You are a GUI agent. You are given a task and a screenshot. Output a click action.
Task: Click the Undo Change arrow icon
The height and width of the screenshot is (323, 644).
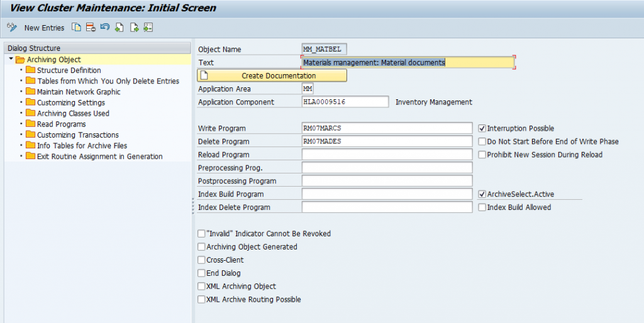(x=105, y=28)
